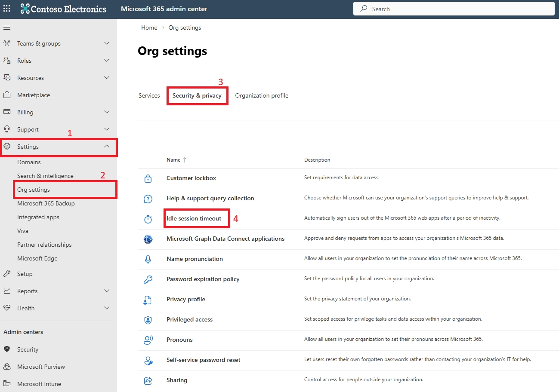Click the Privacy profile document icon
This screenshot has width=559, height=392.
pos(148,300)
